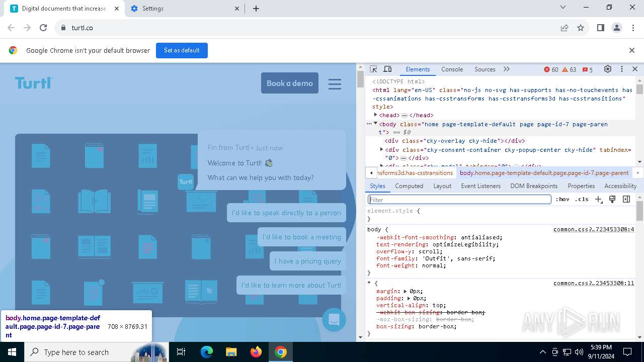
Task: Open common.css link for body rule
Action: click(594, 229)
